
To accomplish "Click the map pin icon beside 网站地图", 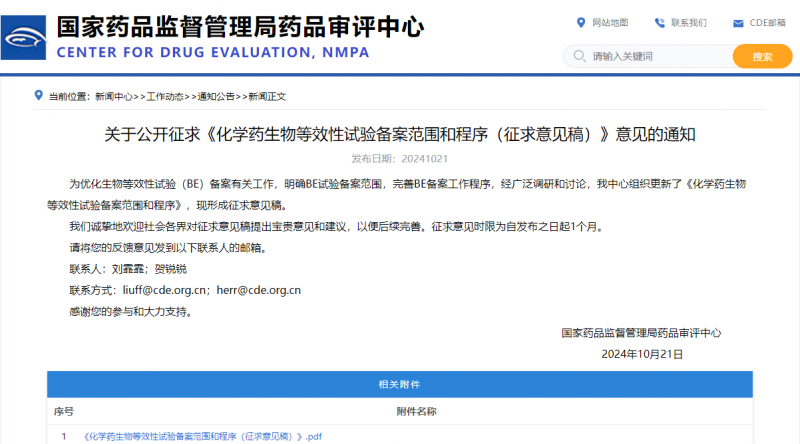I will 582,23.
